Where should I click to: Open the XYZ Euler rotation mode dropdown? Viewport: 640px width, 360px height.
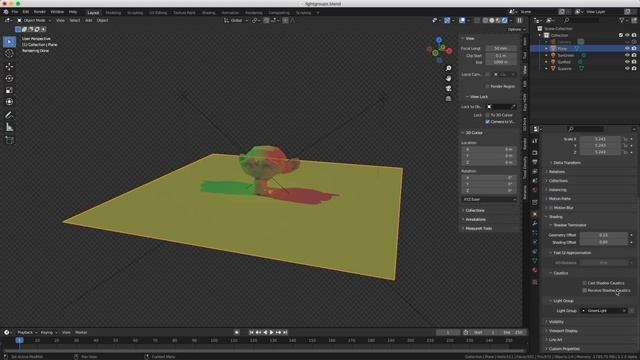pyautogui.click(x=490, y=199)
